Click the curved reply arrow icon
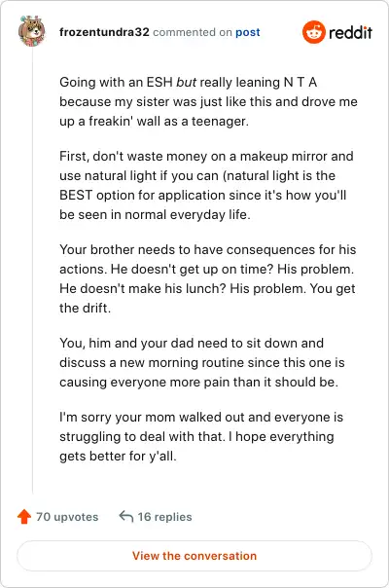The width and height of the screenshot is (389, 588). (125, 516)
